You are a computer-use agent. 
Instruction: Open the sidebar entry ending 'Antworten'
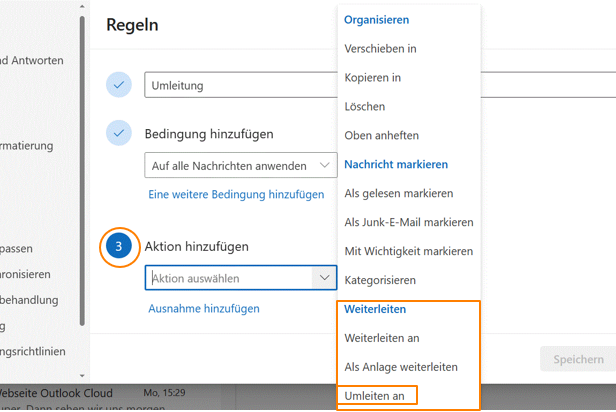32,60
